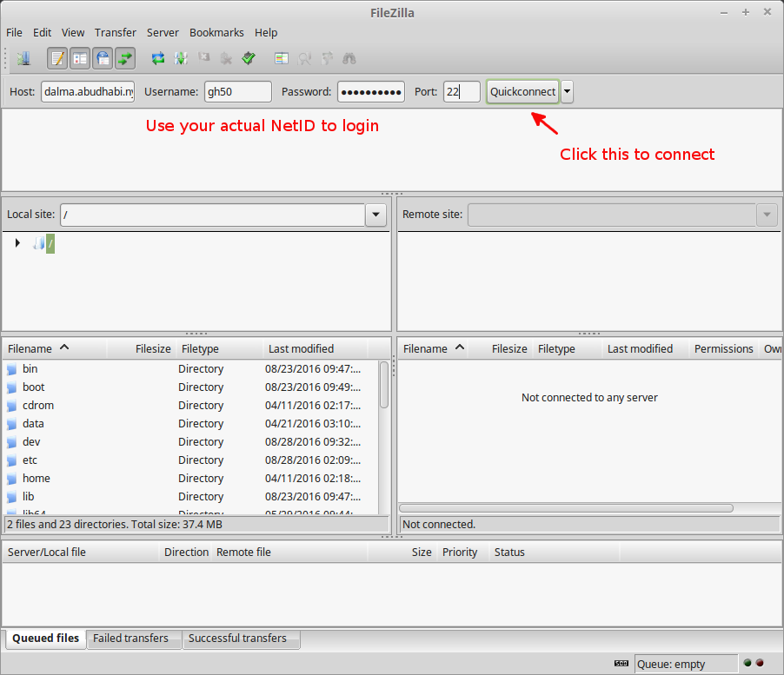Toggle the local directory tree view
Viewport: 784px width, 675px height.
80,59
